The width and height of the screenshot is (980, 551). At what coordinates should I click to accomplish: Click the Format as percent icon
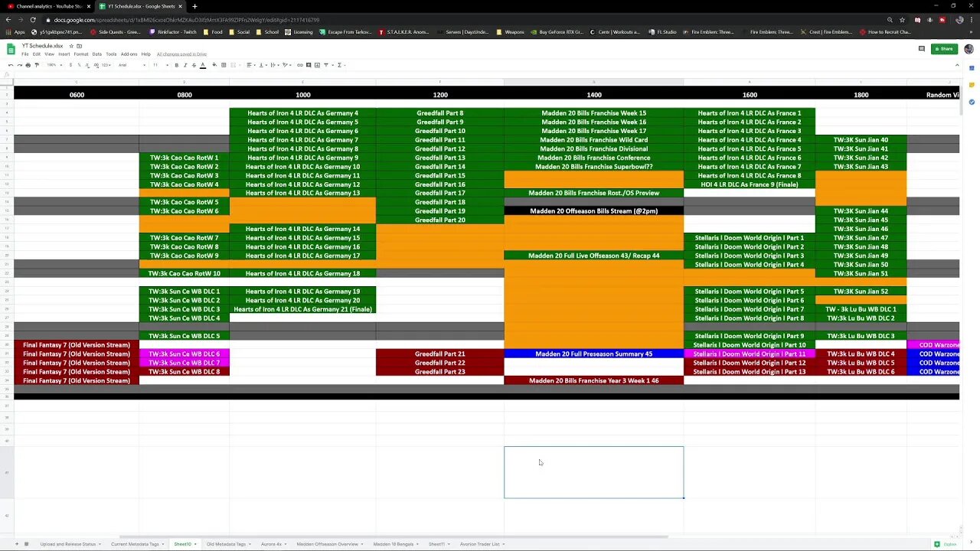[x=79, y=65]
